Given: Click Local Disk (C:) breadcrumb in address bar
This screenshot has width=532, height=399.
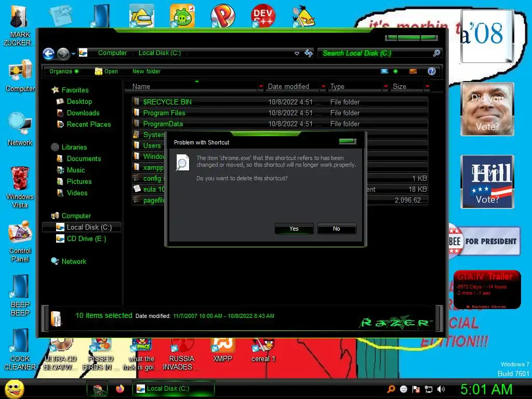Looking at the screenshot, I should click(159, 53).
